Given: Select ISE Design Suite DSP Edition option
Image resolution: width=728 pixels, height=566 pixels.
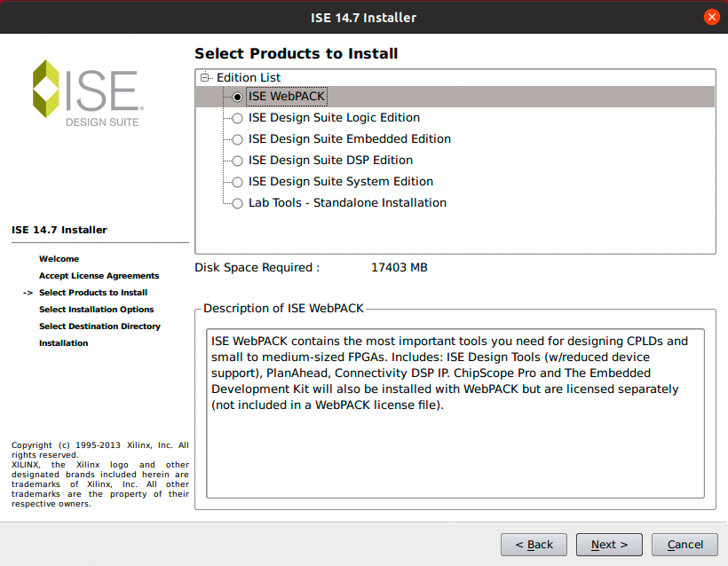Looking at the screenshot, I should point(237,161).
